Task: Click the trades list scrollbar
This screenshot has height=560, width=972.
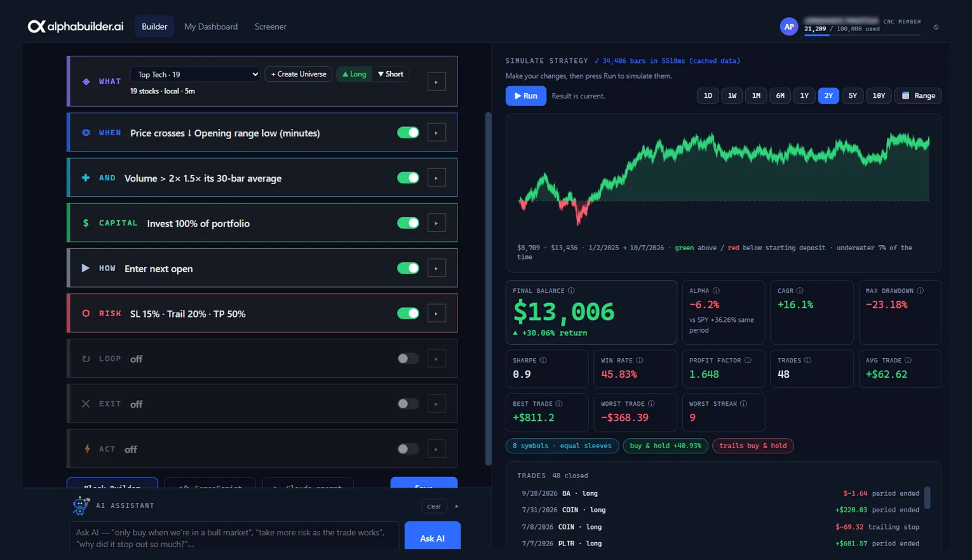Action: coord(928,498)
